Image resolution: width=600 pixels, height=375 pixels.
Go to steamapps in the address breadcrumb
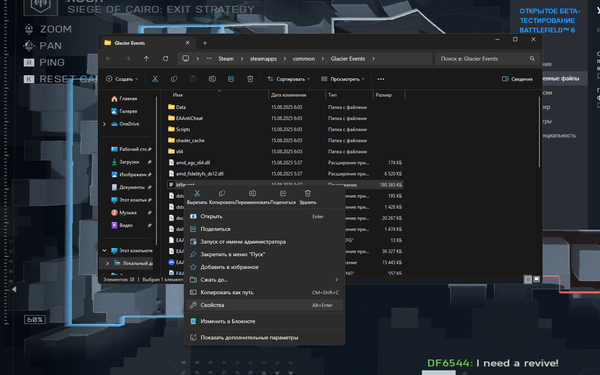tap(263, 59)
